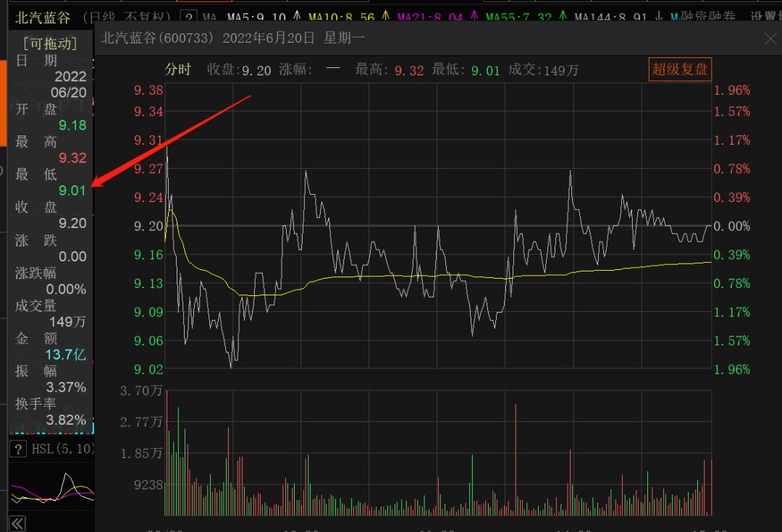Click the 9.24 price axis label

[148, 198]
